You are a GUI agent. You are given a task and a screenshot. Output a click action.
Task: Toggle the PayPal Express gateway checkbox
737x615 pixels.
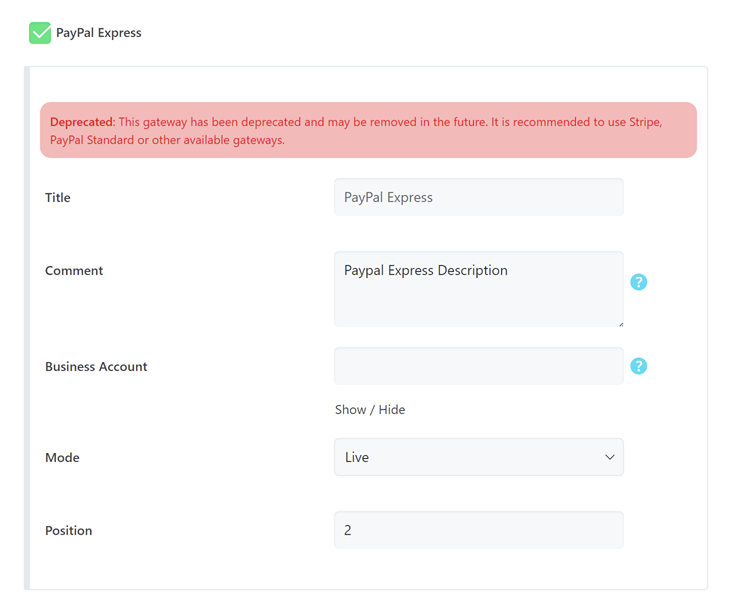pyautogui.click(x=40, y=33)
